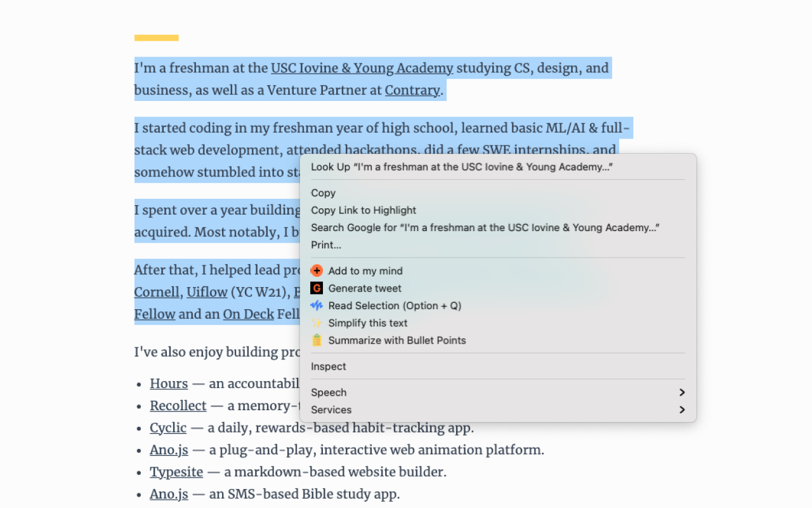812x508 pixels.
Task: Click the clipboard Summarize with Bullet Points icon
Action: point(317,340)
